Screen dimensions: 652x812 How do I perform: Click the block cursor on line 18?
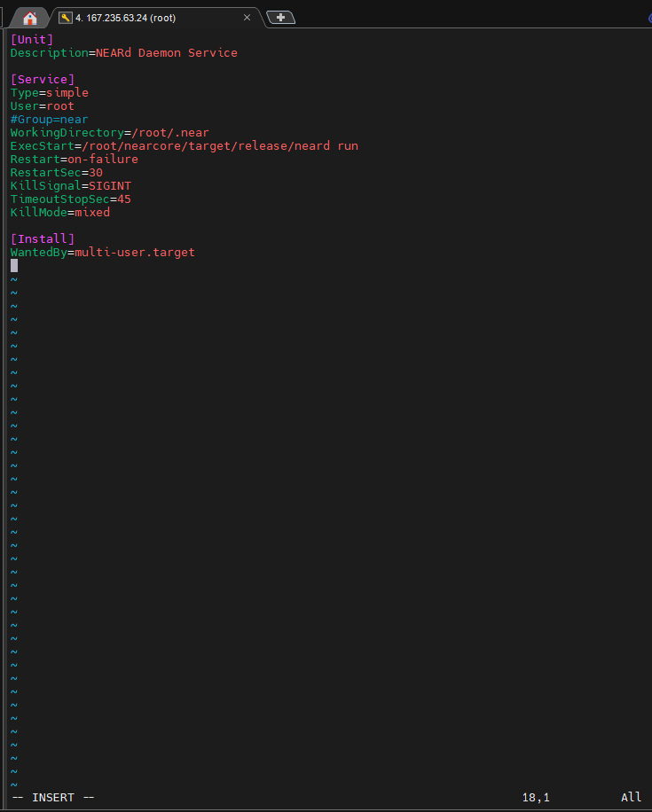(14, 266)
